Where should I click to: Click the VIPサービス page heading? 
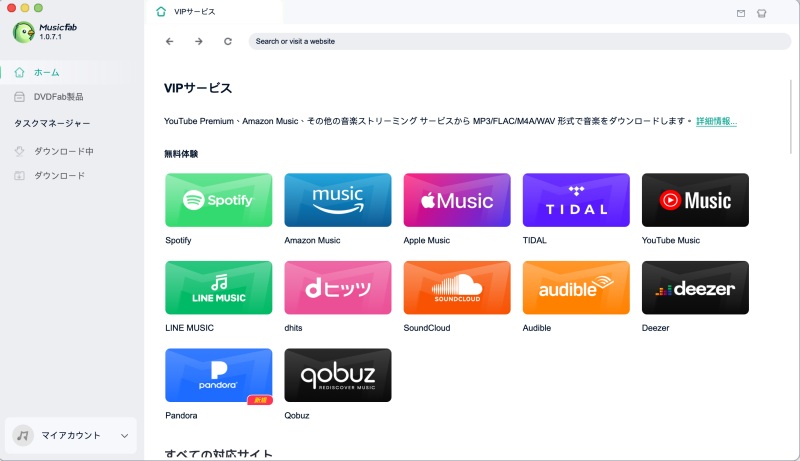(x=198, y=88)
